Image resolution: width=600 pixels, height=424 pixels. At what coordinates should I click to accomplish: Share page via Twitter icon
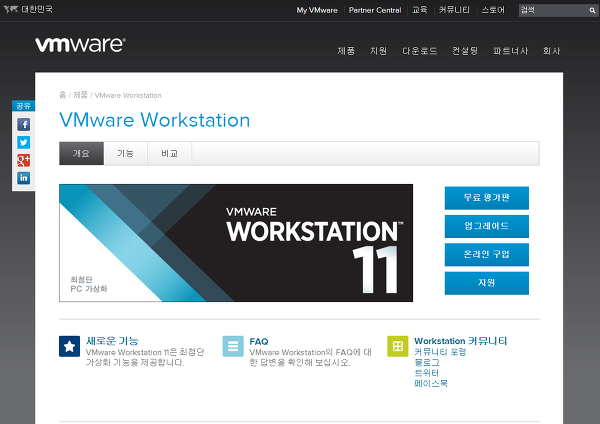[23, 142]
